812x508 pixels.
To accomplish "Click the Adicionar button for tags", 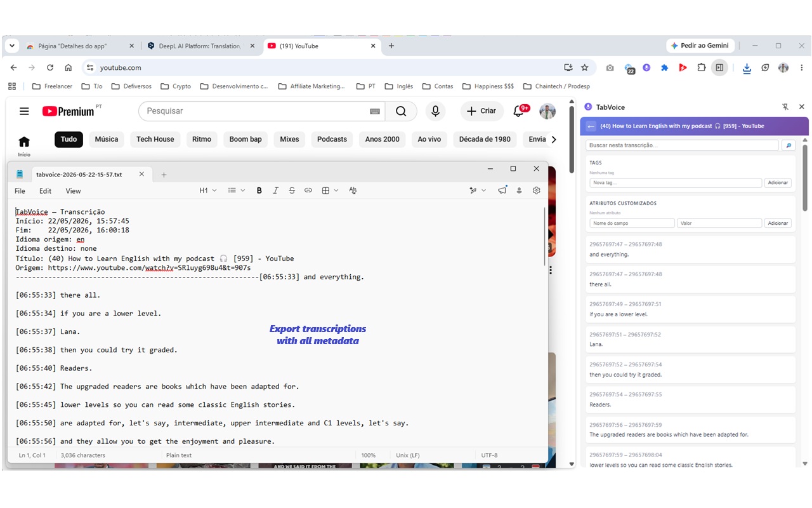I will click(778, 183).
